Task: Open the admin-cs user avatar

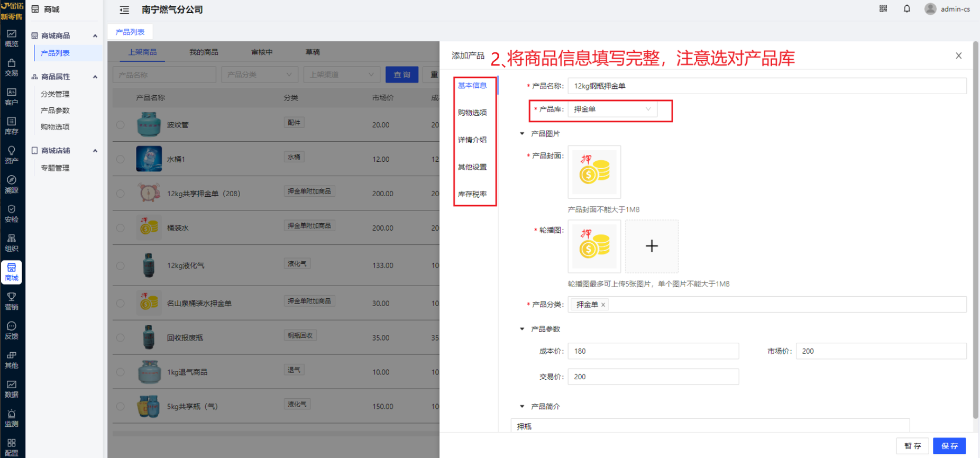Action: tap(930, 9)
